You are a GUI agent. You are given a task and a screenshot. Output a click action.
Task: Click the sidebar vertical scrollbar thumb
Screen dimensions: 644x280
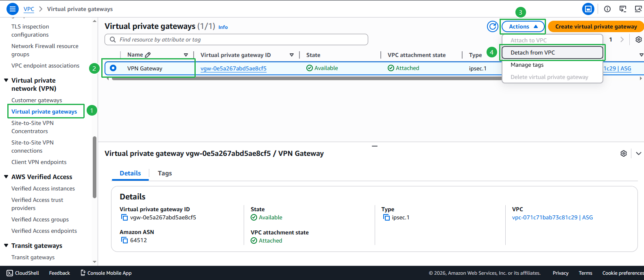coord(94,167)
